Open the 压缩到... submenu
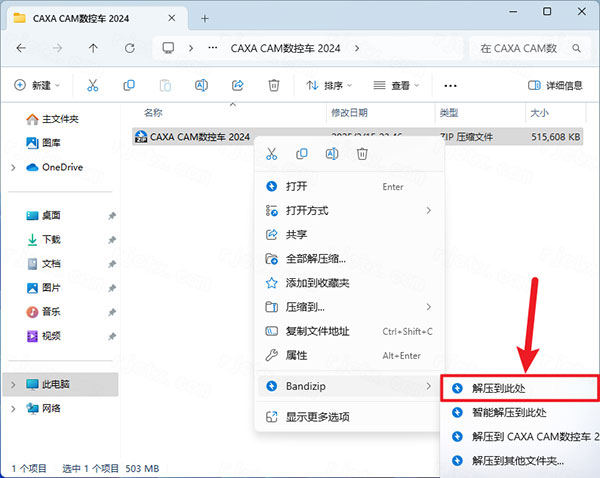 (x=349, y=307)
